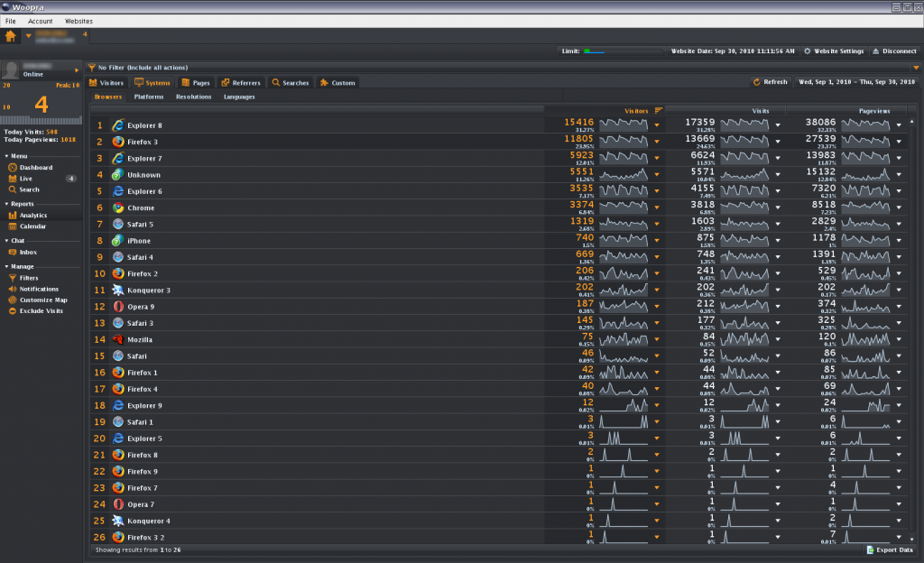The width and height of the screenshot is (924, 563).
Task: Click the filter funnel icon
Action: pos(91,68)
